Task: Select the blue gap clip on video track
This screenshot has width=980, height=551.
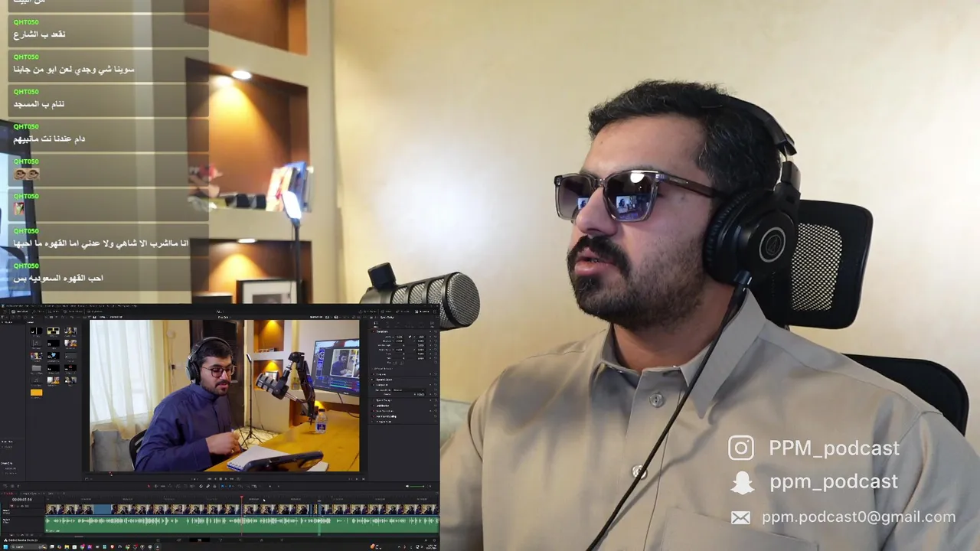Action: point(102,510)
